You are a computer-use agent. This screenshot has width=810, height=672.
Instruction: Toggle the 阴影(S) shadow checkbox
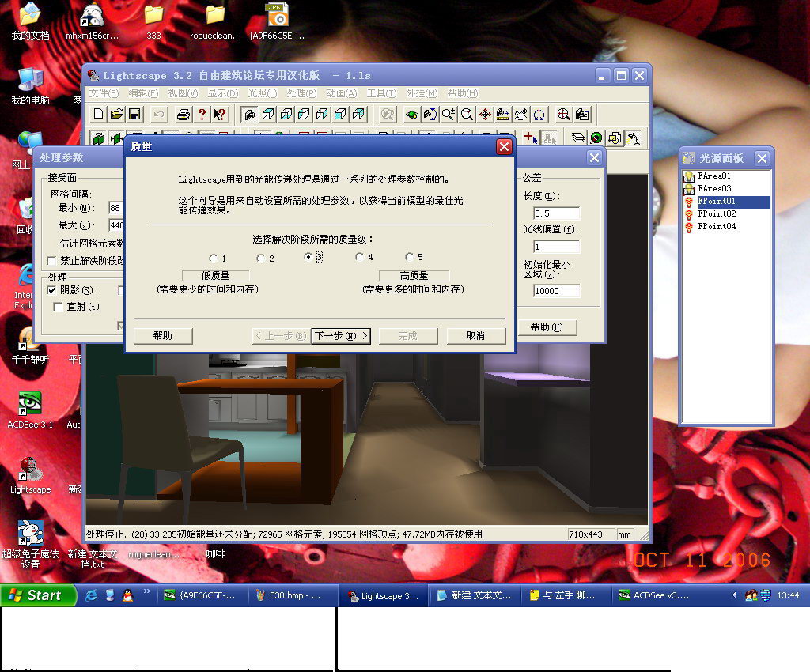pyautogui.click(x=51, y=290)
